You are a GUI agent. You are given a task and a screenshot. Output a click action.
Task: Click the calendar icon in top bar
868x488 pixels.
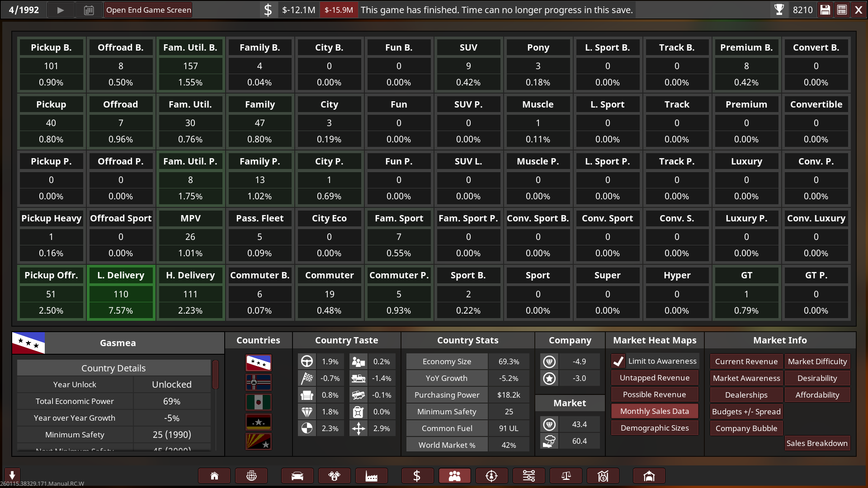click(x=89, y=10)
